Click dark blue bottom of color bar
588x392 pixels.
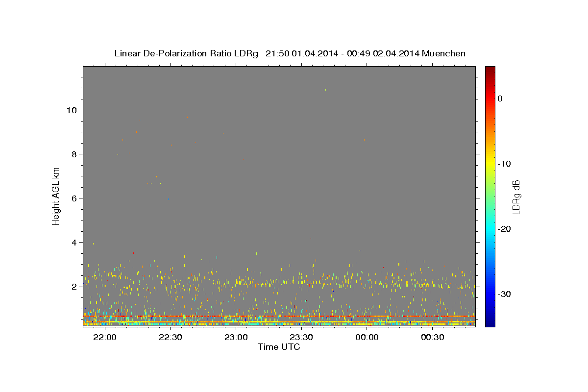[x=490, y=322]
